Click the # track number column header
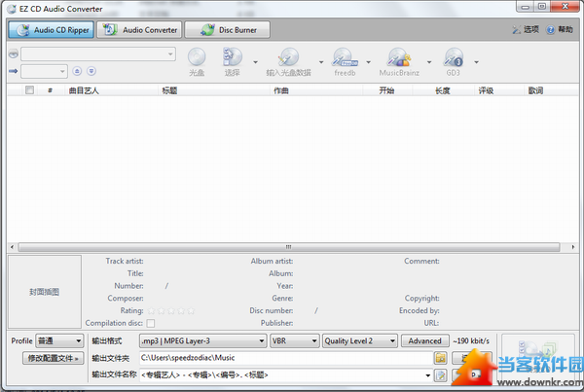Viewport: 584px width, 392px height. pos(50,90)
